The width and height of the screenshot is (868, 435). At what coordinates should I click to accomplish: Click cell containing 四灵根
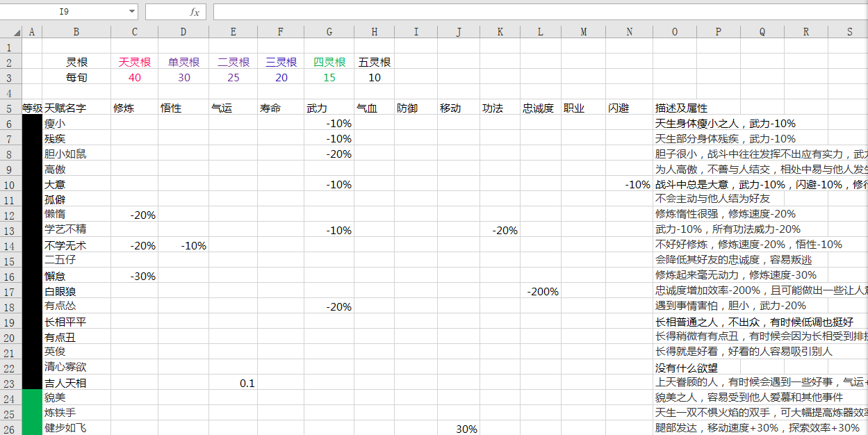tap(329, 62)
